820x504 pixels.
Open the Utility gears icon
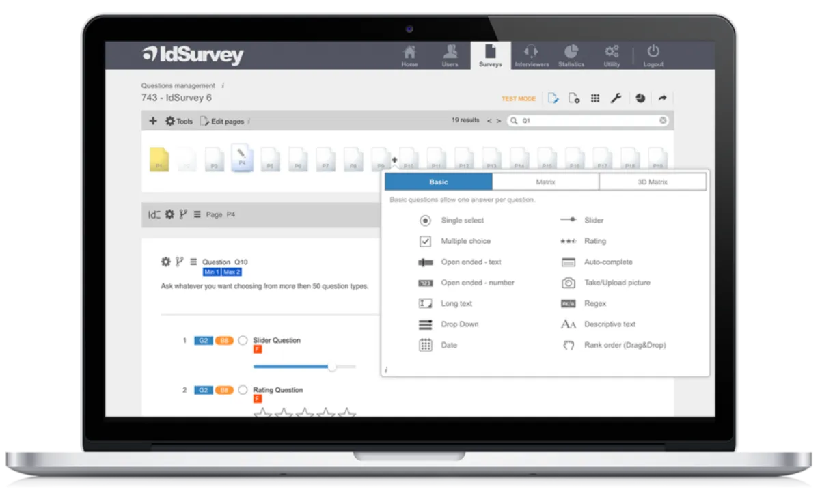pyautogui.click(x=612, y=55)
